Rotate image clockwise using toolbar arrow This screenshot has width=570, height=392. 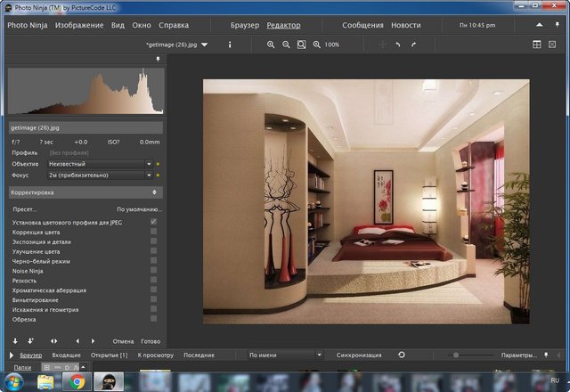pos(413,44)
